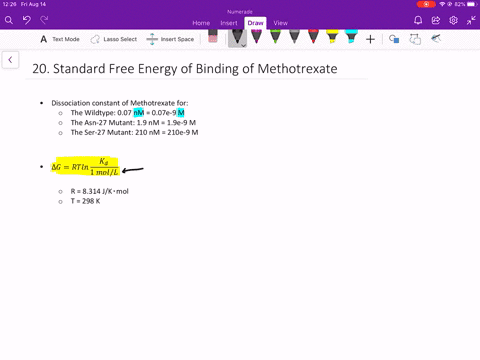Switch to the View tab
This screenshot has width=480, height=360.
pyautogui.click(x=280, y=23)
